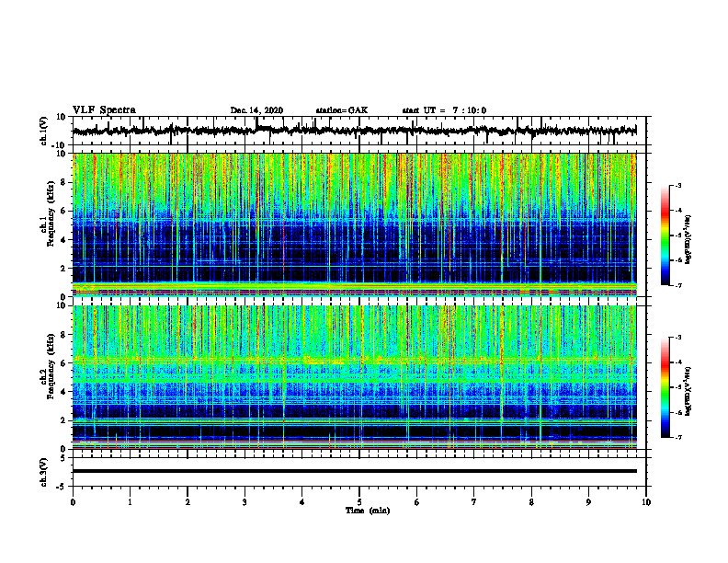Click the x-axis tick label "9"
This screenshot has height=563, width=728.
(588, 502)
